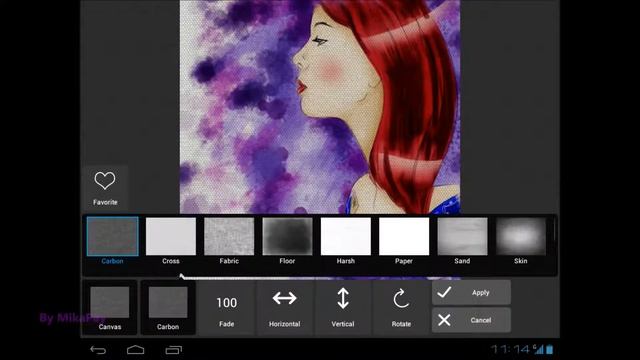The image size is (640, 360).
Task: Tap the signal strength icon
Action: (x=538, y=349)
